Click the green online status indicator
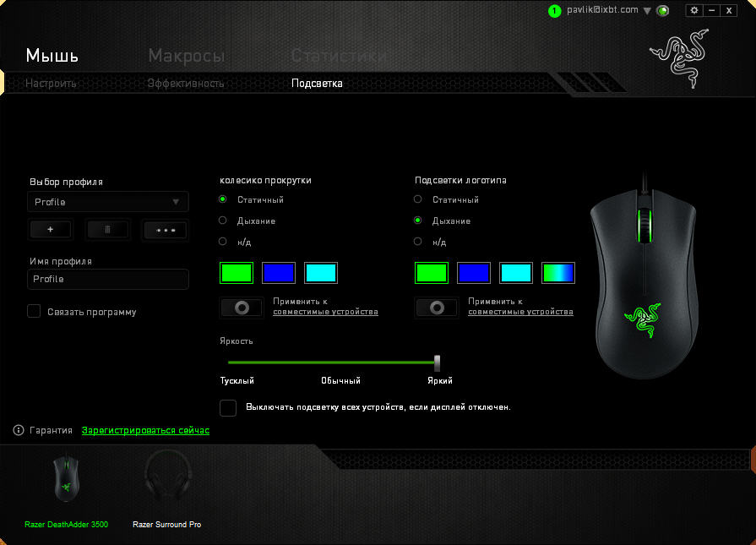756x545 pixels. coord(663,11)
